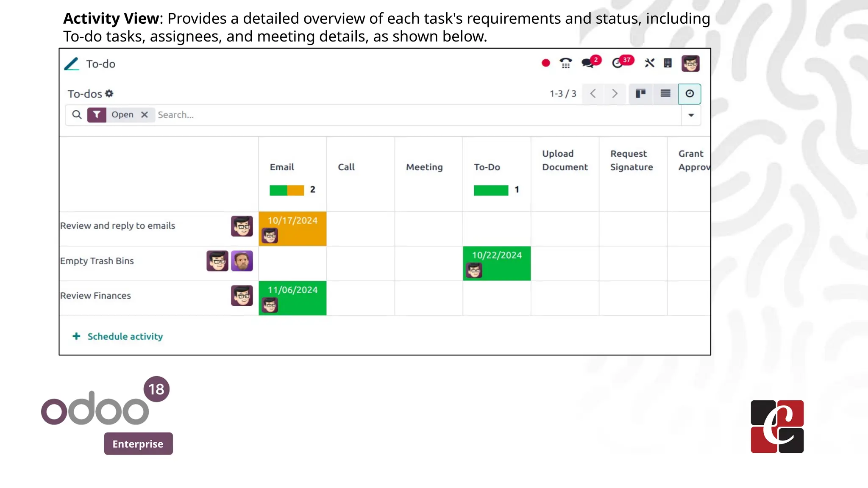The height and width of the screenshot is (488, 868).
Task: Click the count 2 next to the Email progress bar
Action: (x=313, y=190)
